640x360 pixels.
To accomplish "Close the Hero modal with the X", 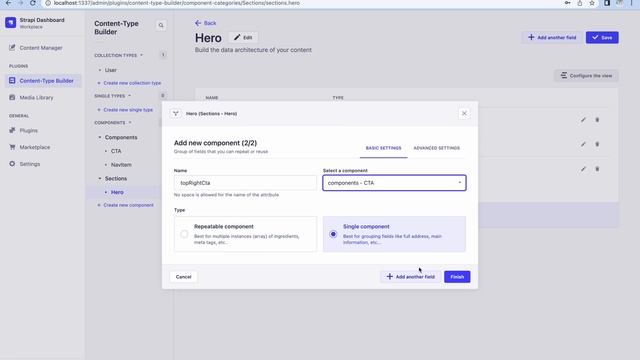I will click(464, 113).
